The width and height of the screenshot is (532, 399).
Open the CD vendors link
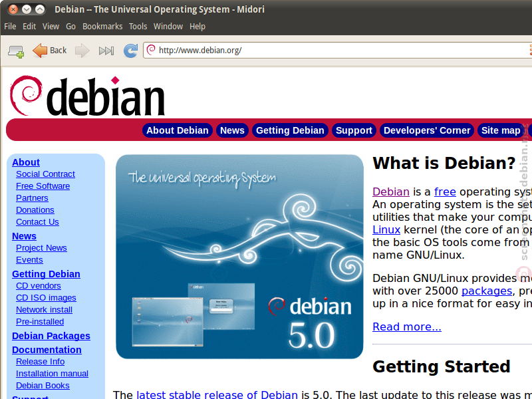39,286
